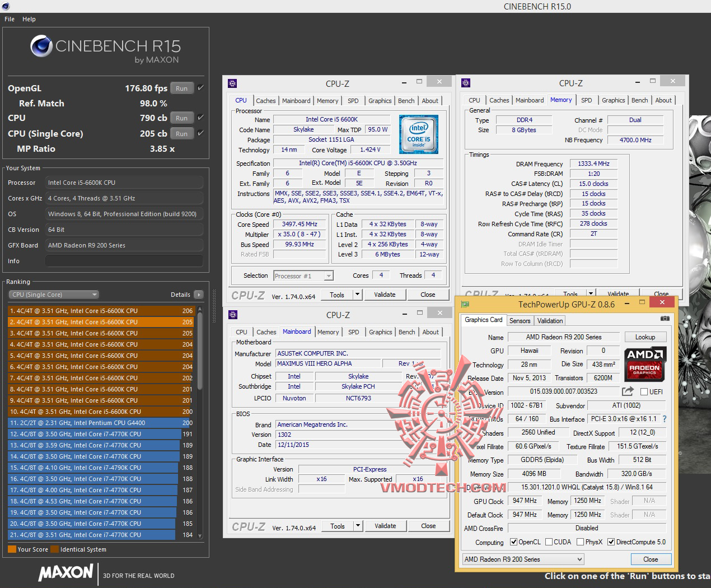
Task: Click Tools button in the Mainboard CPU-Z window
Action: (x=338, y=526)
